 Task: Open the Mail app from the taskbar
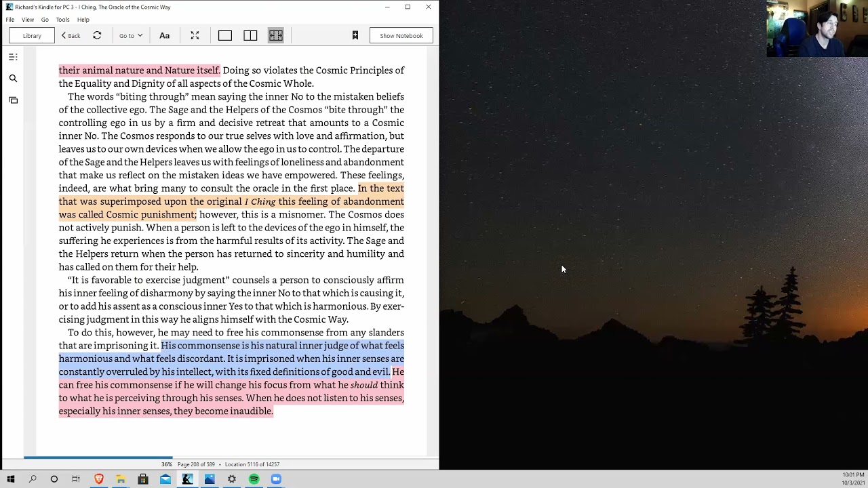[x=165, y=479]
